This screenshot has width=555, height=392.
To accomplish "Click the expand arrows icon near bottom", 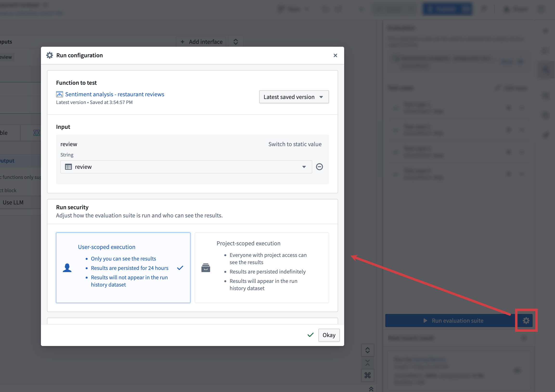I will pos(368,350).
